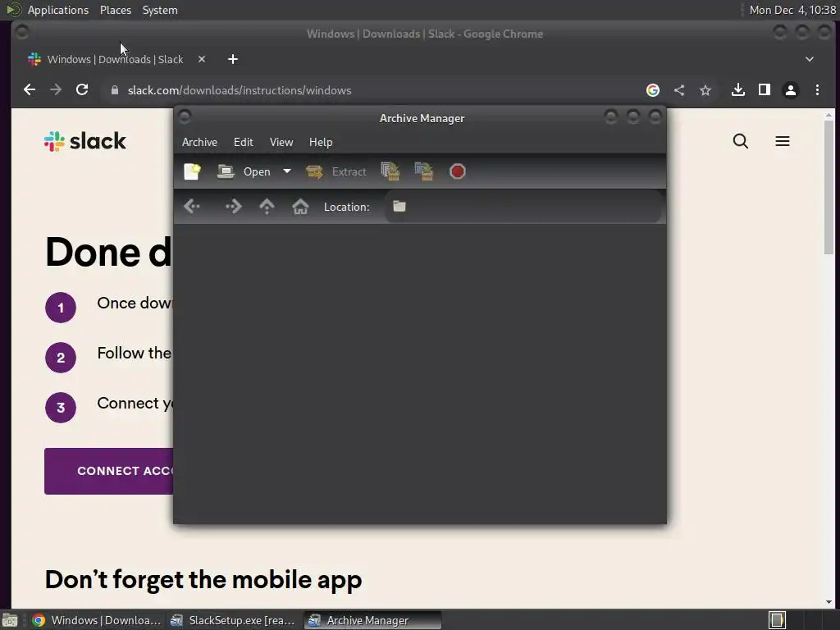Click the site lock icon in address bar
Viewport: 840px width, 630px height.
[115, 90]
